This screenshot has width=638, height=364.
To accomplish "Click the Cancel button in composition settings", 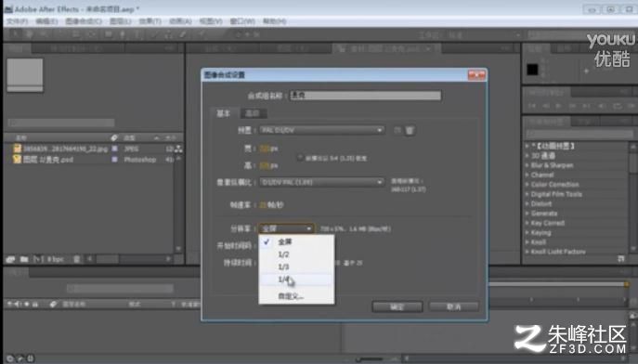I will pos(454,306).
